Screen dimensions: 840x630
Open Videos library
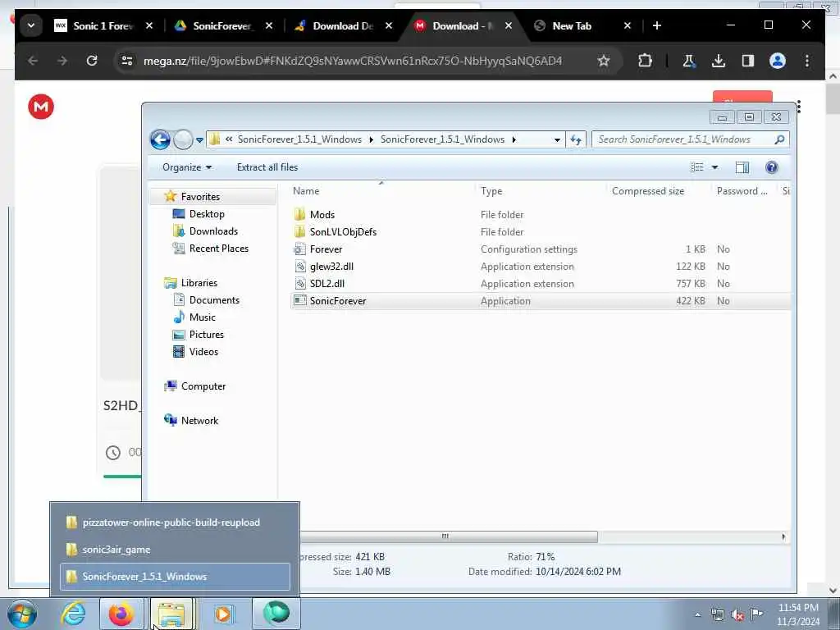tap(203, 351)
